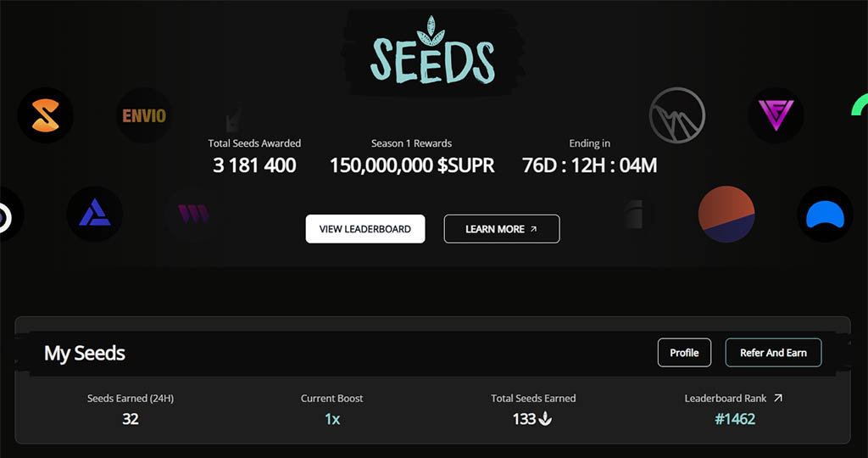Click the faint dark logo near Total Seeds
This screenshot has width=868, height=458.
233,120
